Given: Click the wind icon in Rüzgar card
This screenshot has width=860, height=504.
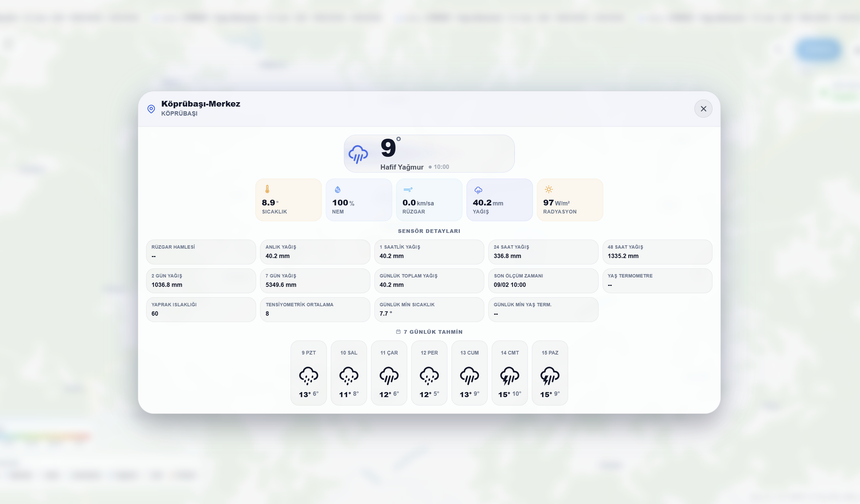Looking at the screenshot, I should pos(408,189).
